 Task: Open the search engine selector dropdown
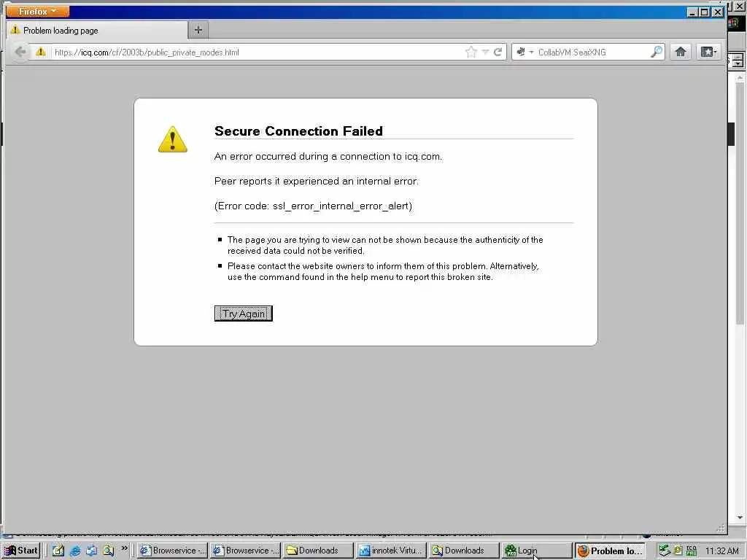click(525, 52)
